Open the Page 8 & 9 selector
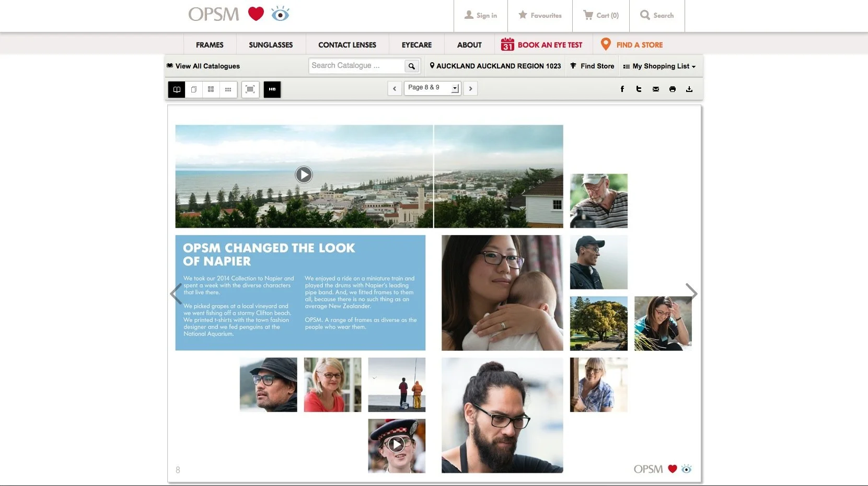The image size is (868, 486). pyautogui.click(x=433, y=88)
